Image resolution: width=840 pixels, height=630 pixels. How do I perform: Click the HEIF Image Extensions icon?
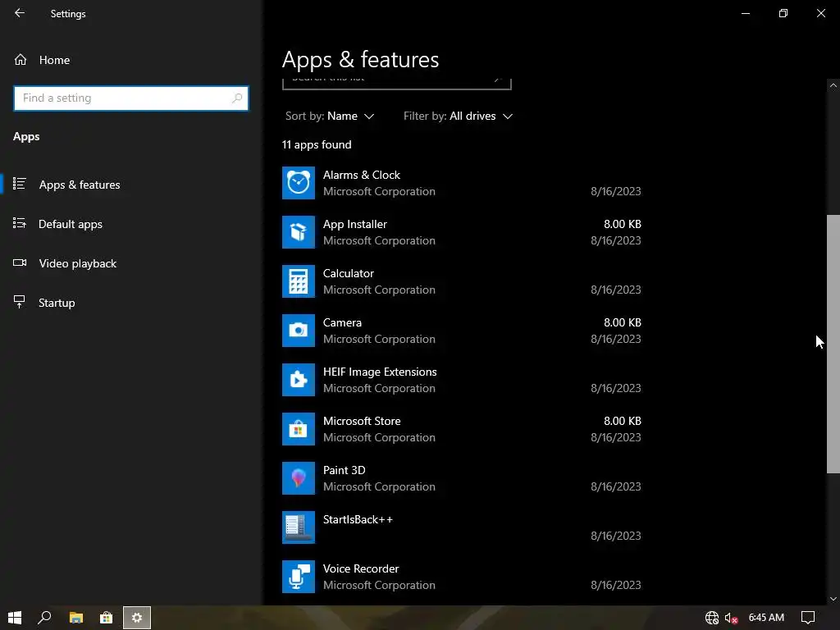pos(299,380)
